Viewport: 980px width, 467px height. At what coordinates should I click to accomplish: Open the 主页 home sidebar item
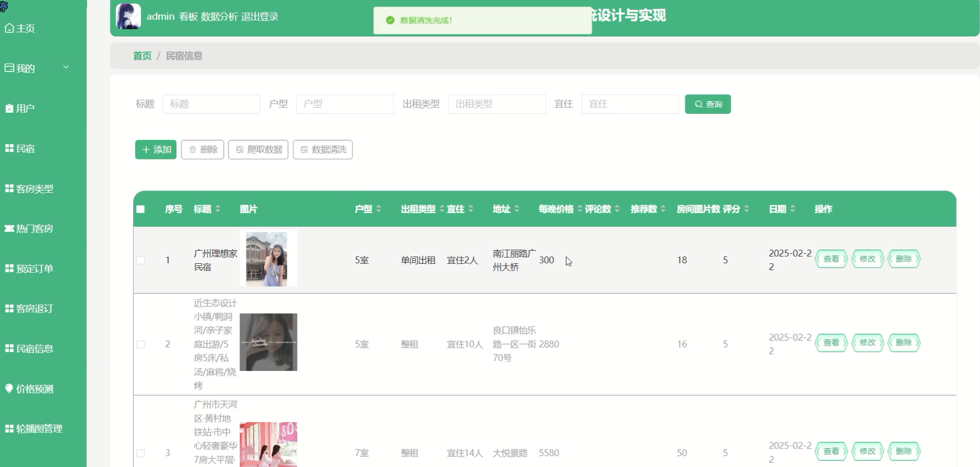[20, 28]
